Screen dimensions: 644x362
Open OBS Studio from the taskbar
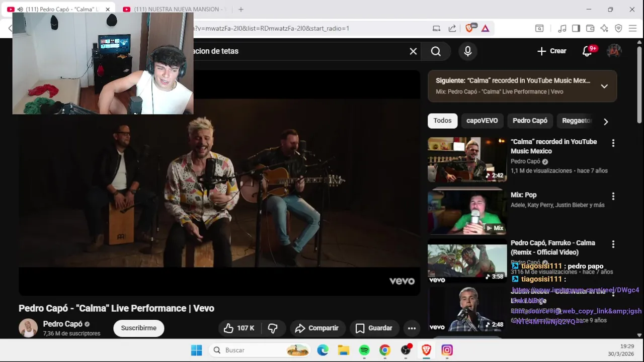(406, 350)
